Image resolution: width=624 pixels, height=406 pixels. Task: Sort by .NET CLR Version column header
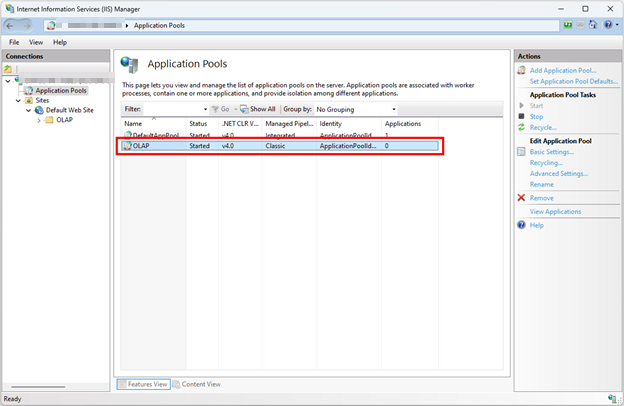click(240, 124)
